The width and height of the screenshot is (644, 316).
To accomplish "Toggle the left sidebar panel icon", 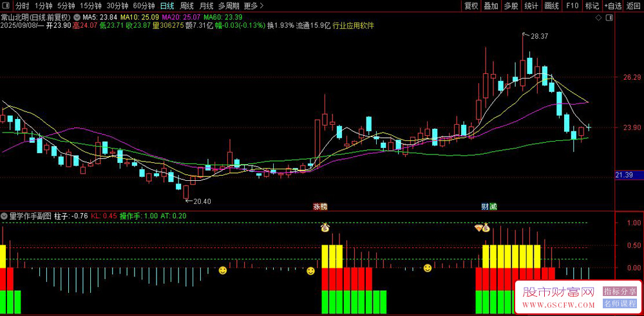I will [6, 6].
